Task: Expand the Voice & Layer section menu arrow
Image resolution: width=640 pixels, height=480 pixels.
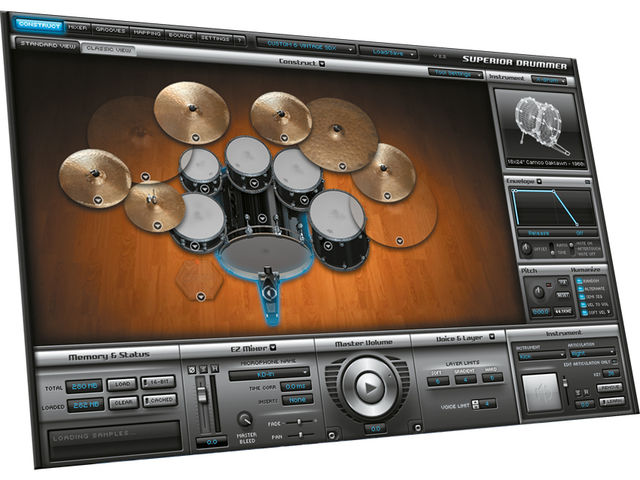Action: pyautogui.click(x=492, y=337)
